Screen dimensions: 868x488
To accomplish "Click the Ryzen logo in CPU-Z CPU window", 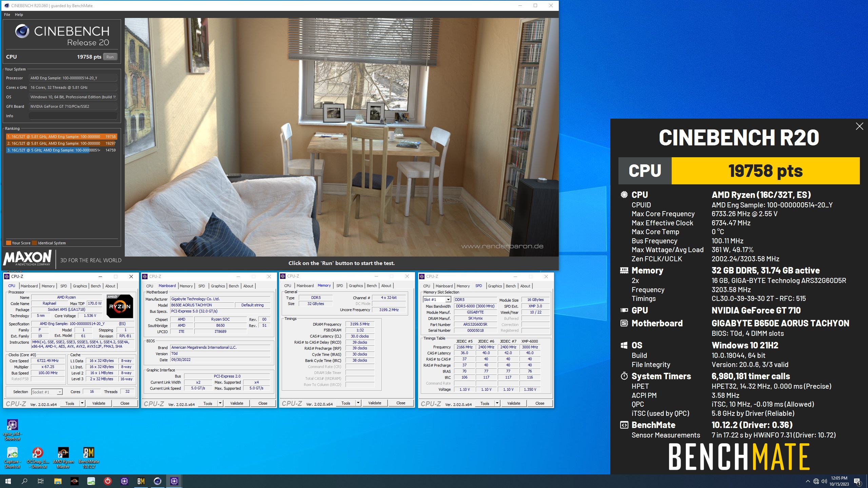I will [x=120, y=306].
